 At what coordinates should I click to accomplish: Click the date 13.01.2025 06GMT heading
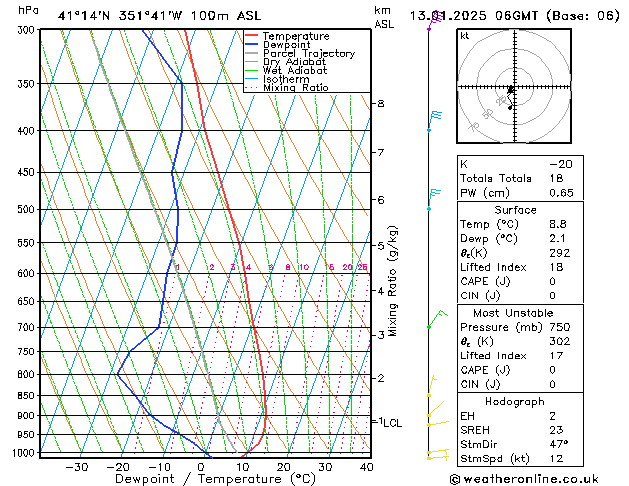(x=473, y=16)
